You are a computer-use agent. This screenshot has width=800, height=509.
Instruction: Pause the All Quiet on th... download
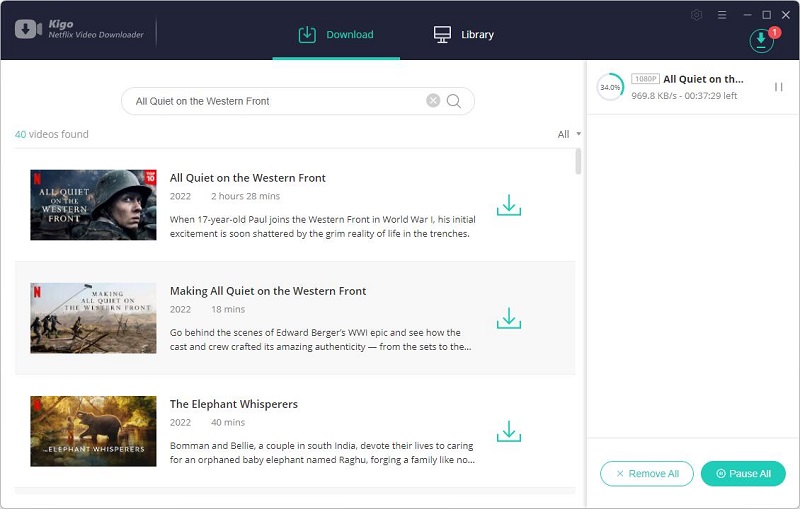[779, 87]
